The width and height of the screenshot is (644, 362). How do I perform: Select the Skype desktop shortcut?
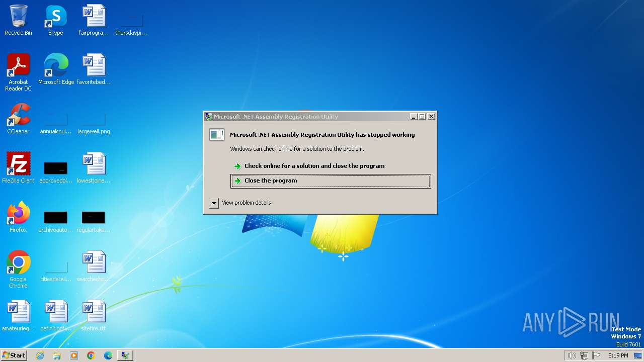click(56, 20)
